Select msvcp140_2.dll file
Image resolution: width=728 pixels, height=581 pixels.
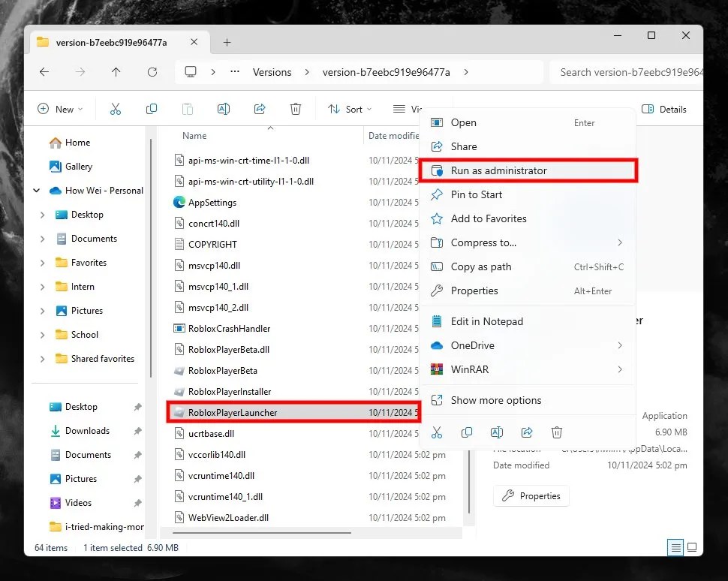coord(211,308)
